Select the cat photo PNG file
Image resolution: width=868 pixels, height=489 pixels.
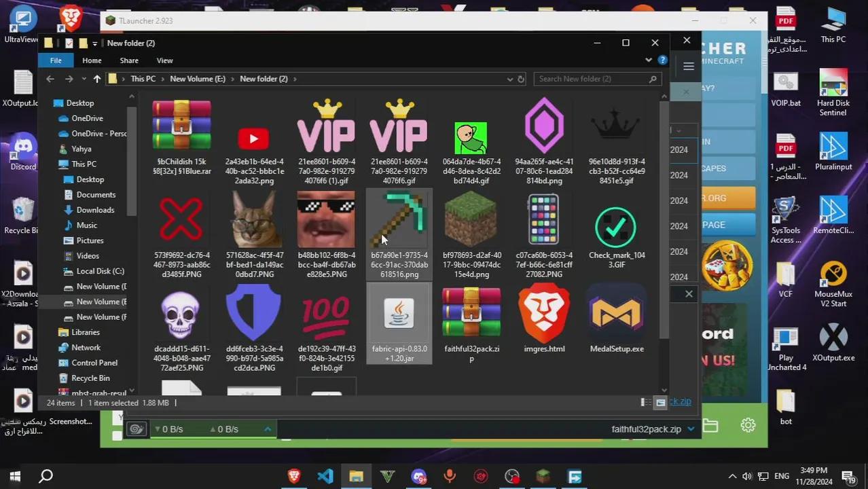(x=253, y=235)
